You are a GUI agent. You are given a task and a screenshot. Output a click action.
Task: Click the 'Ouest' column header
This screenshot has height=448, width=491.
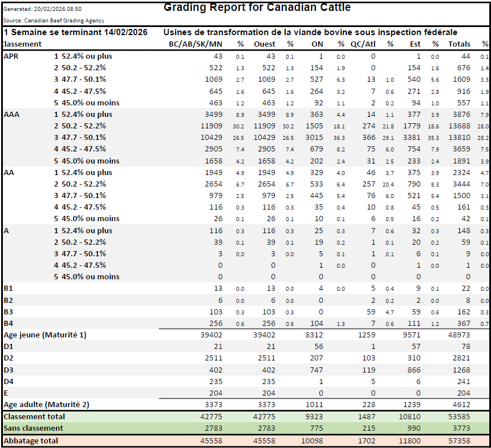pos(265,44)
